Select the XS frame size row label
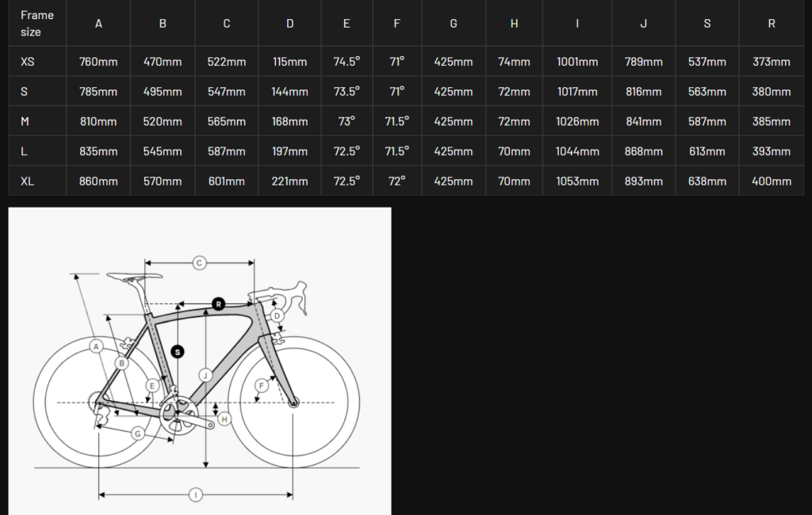Image resolution: width=812 pixels, height=515 pixels. point(28,62)
